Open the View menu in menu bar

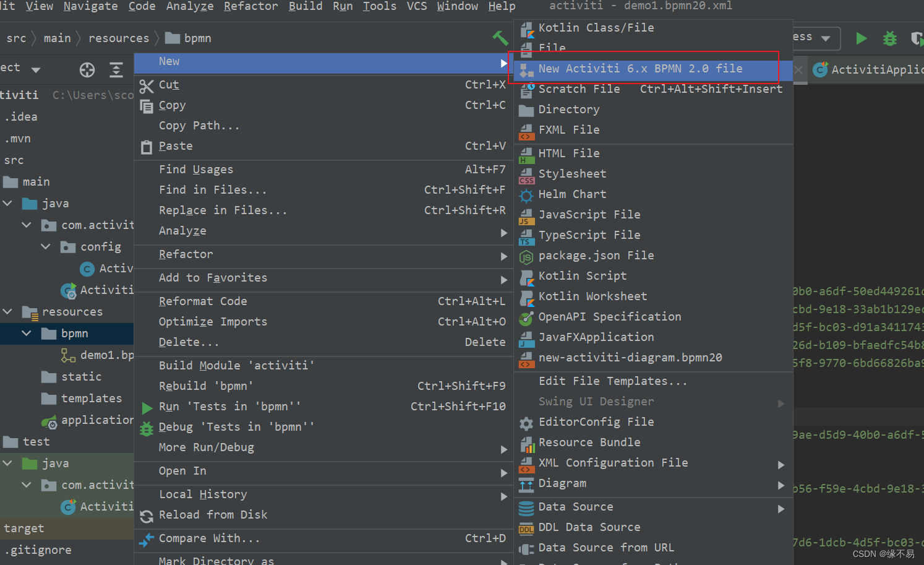point(40,6)
